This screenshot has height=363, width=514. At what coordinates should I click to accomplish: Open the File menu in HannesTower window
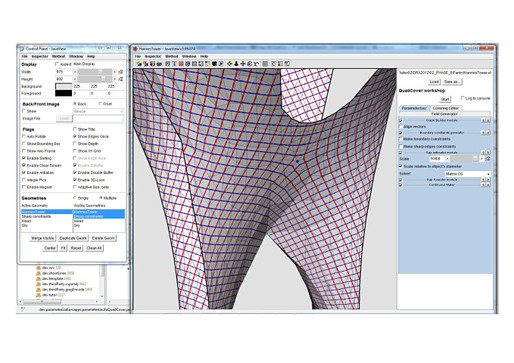(138, 56)
